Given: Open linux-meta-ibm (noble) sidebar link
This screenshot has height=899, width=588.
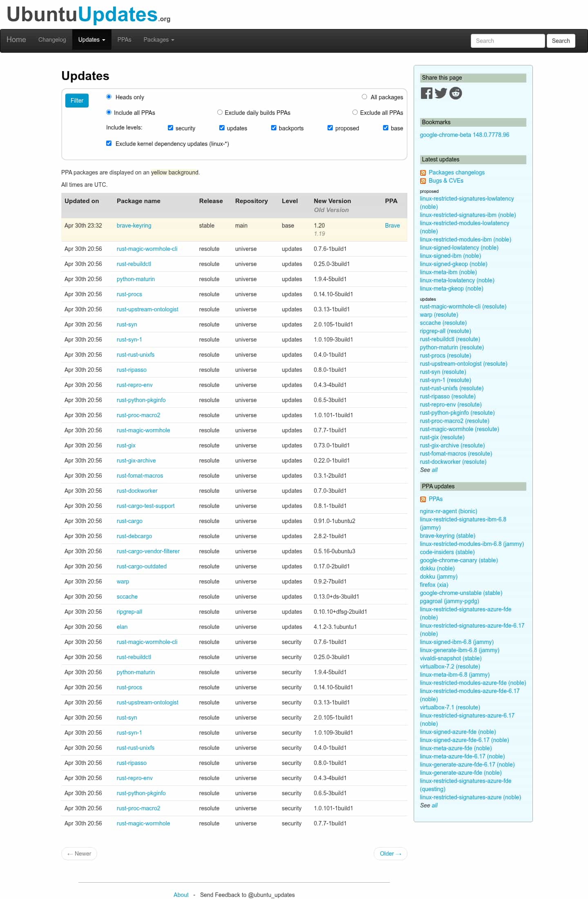Looking at the screenshot, I should pyautogui.click(x=448, y=272).
